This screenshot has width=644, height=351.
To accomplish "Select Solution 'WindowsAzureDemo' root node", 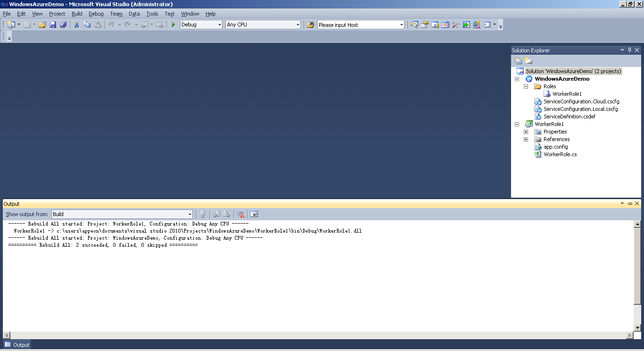I will pyautogui.click(x=573, y=71).
